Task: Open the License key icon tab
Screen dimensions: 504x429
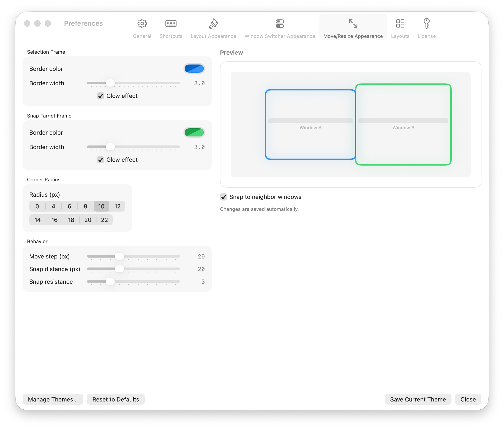Action: [x=426, y=24]
